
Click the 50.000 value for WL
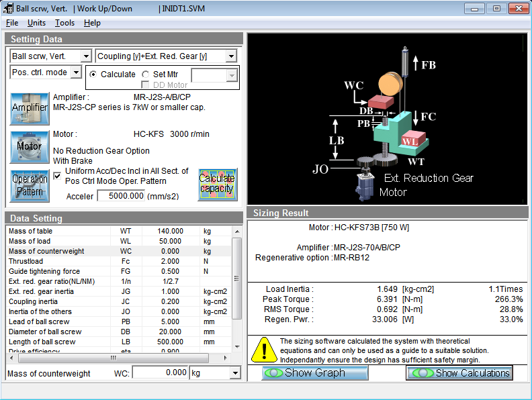170,241
